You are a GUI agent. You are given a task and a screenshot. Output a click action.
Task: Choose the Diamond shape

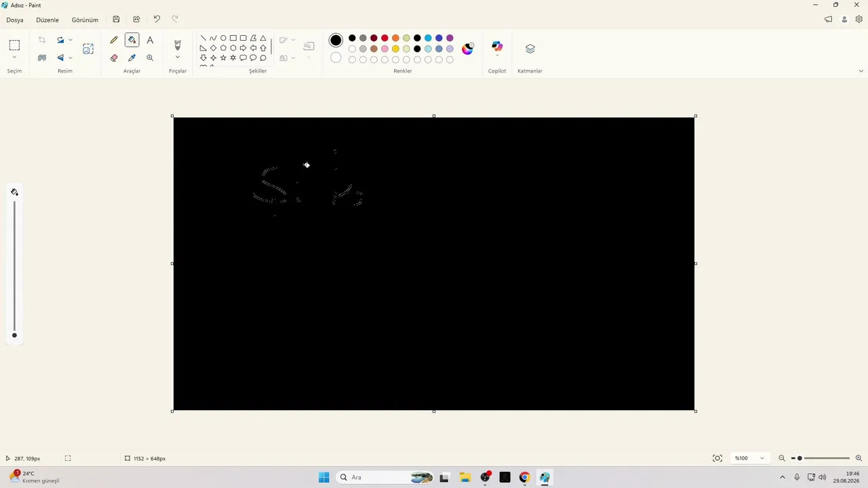(x=213, y=48)
